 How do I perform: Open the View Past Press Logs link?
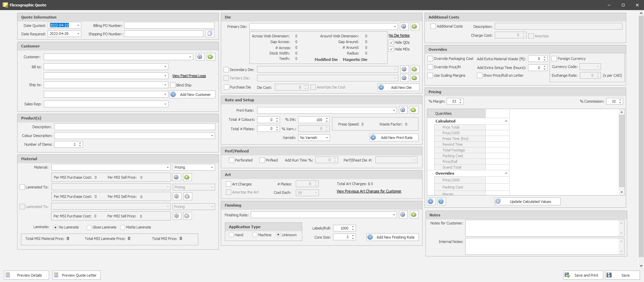tap(189, 76)
